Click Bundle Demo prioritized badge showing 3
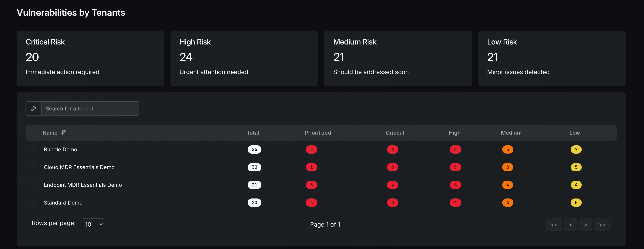The width and height of the screenshot is (644, 249). click(x=311, y=149)
